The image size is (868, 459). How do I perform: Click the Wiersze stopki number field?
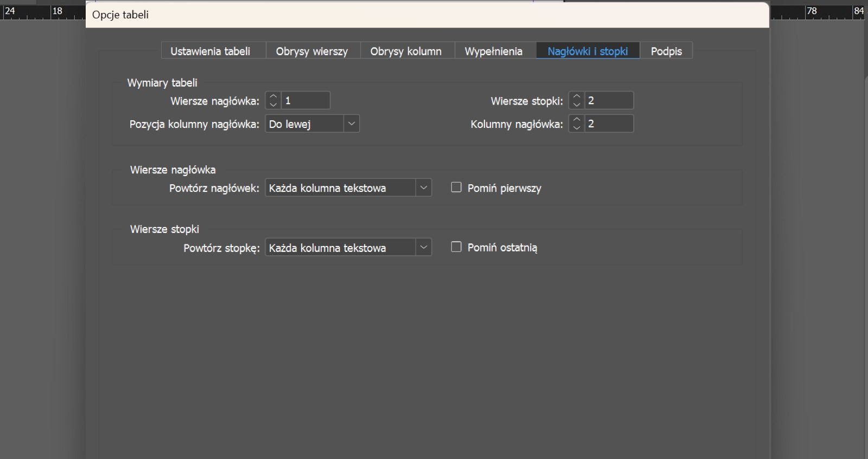609,100
